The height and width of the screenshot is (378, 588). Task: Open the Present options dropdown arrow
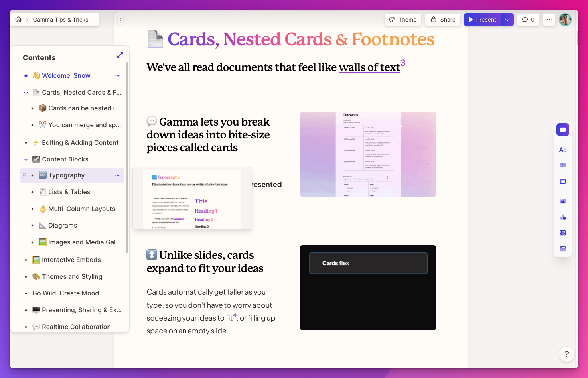click(x=507, y=20)
